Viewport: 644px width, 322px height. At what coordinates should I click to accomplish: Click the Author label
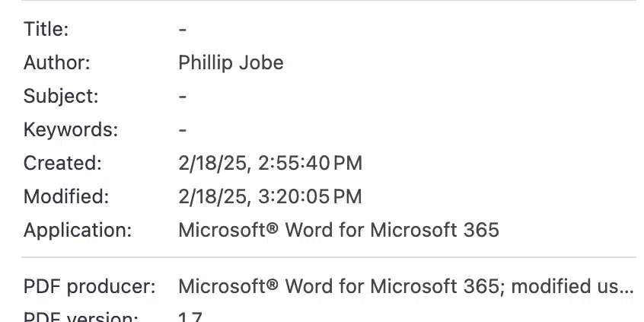[x=56, y=63]
